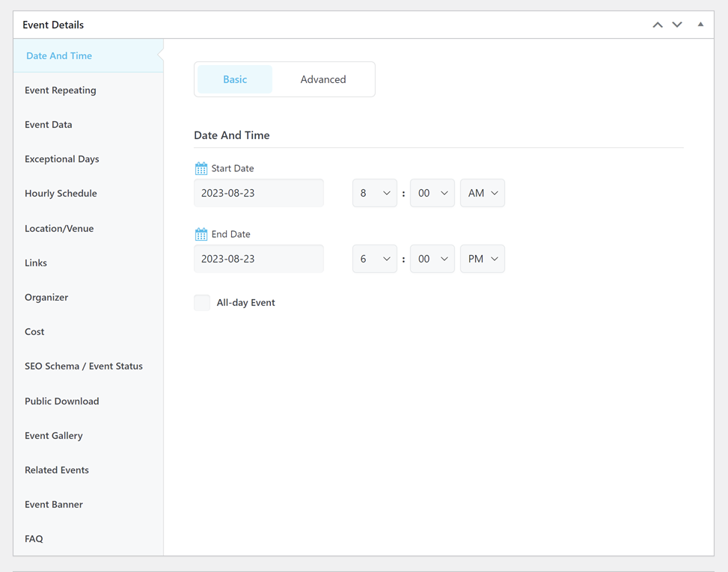
Task: Click the End Date calendar icon
Action: pos(201,235)
